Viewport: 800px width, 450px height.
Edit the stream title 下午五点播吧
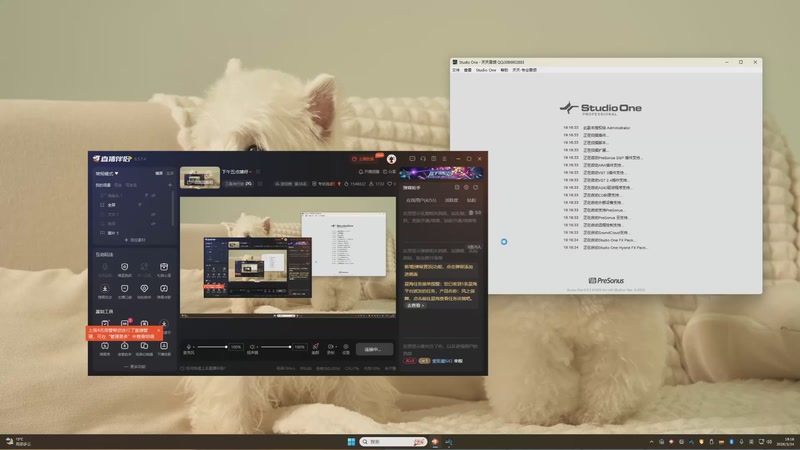coord(236,172)
